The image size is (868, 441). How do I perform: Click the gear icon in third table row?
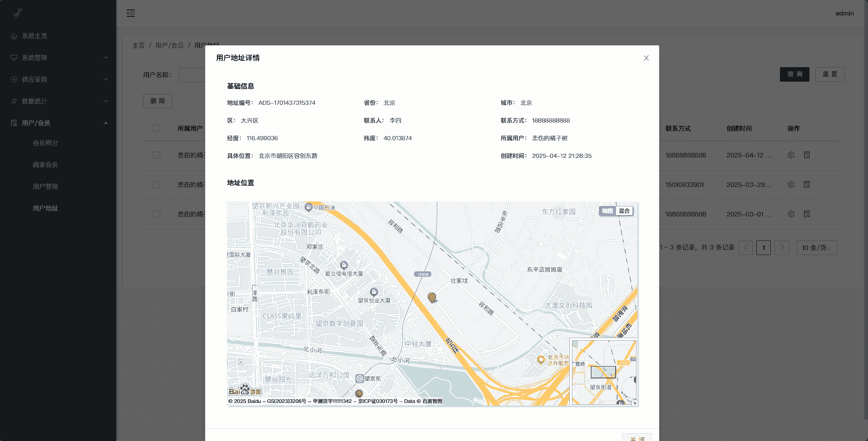coord(791,214)
